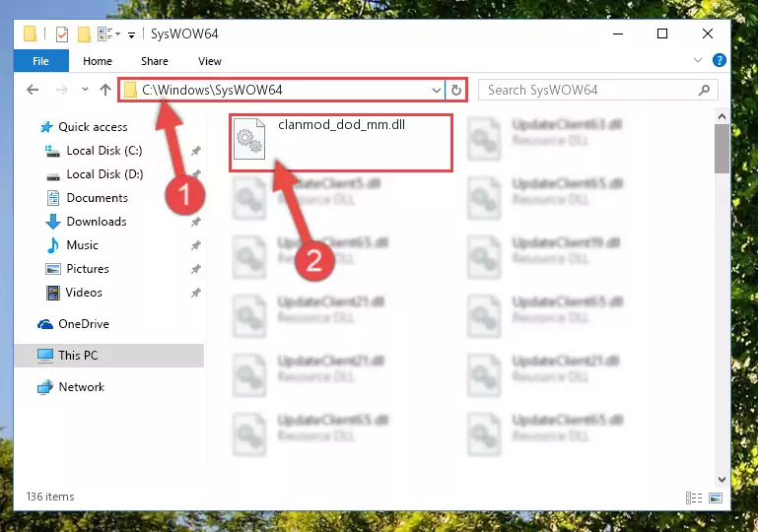This screenshot has width=758, height=532.
Task: Click the pin icon next to Pictures
Action: 196,269
